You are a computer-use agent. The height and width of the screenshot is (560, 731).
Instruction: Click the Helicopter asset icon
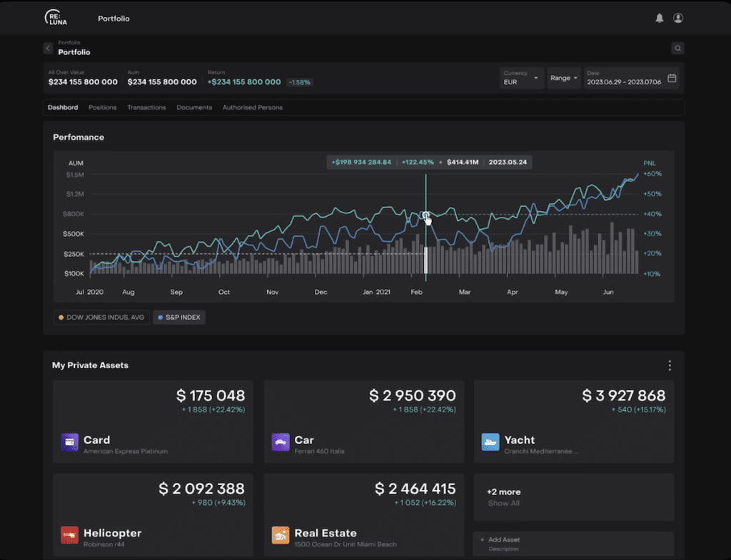69,535
